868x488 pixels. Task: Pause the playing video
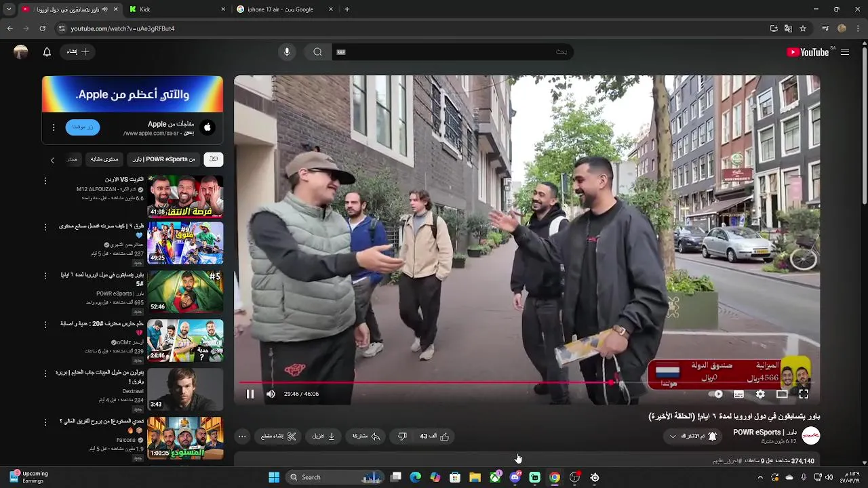(250, 394)
